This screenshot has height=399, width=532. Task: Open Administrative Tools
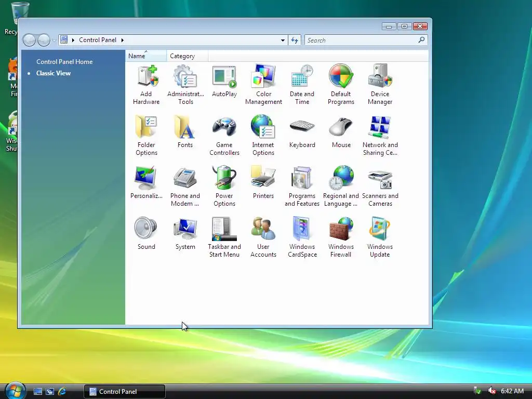point(185,85)
